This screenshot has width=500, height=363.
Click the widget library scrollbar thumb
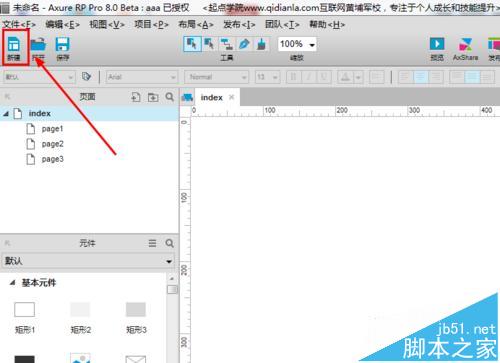pyautogui.click(x=172, y=289)
